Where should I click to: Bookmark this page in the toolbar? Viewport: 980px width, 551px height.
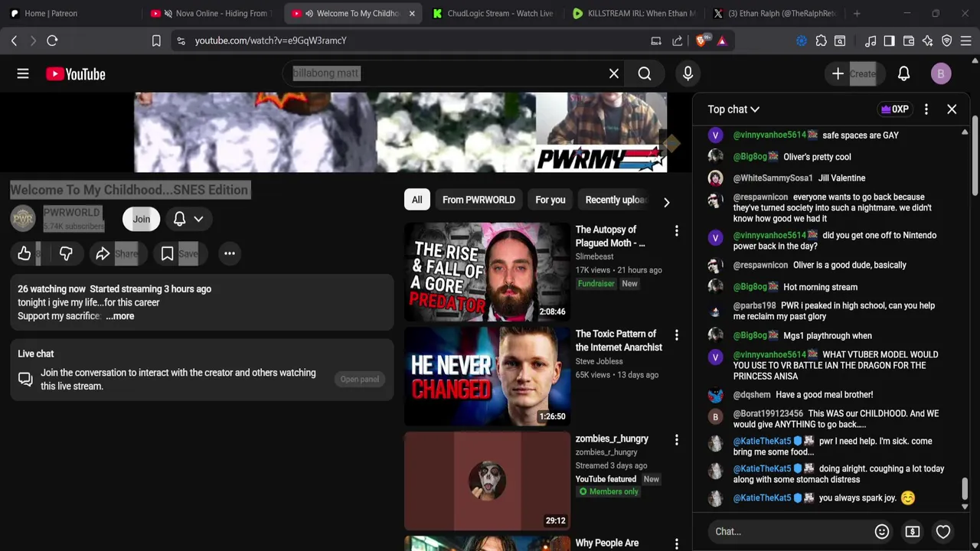(156, 41)
